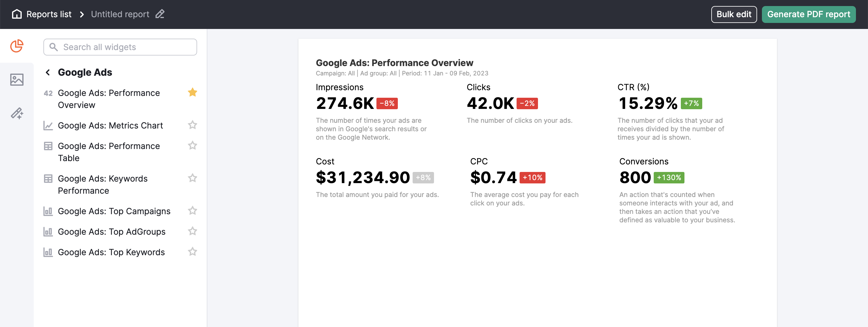Click the table icon of Keywords Performance
The image size is (868, 327).
click(x=48, y=179)
